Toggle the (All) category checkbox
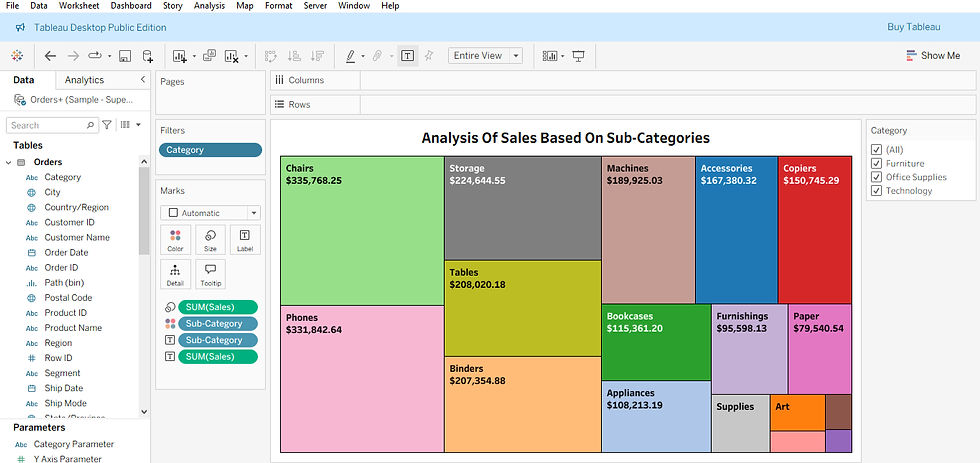980x463 pixels. click(x=876, y=150)
